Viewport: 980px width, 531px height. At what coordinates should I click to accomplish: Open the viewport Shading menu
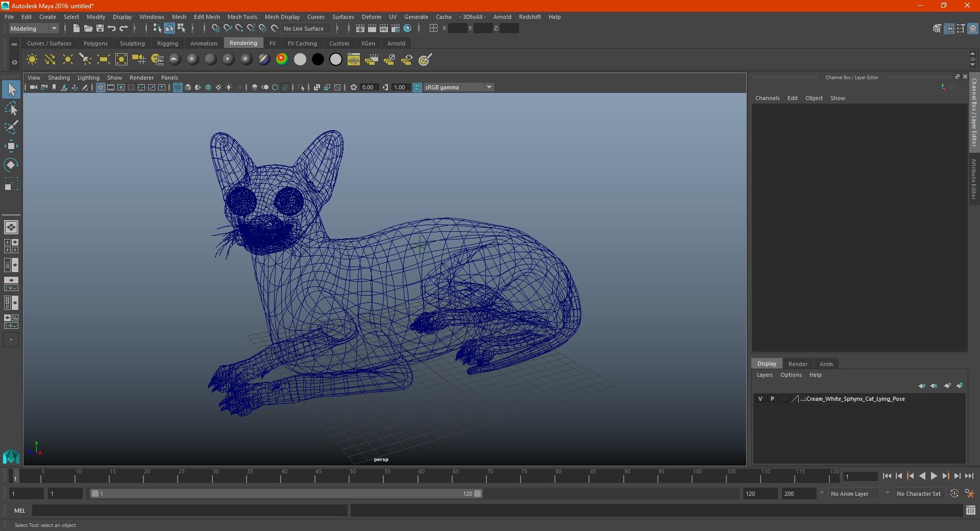tap(59, 78)
